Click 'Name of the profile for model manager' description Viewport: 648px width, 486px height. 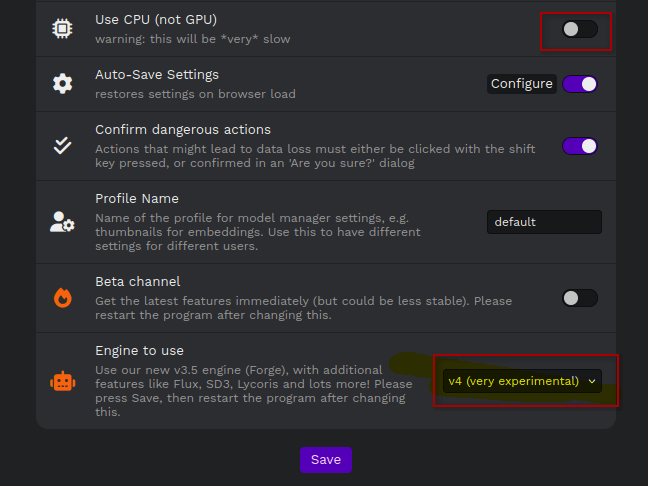257,232
